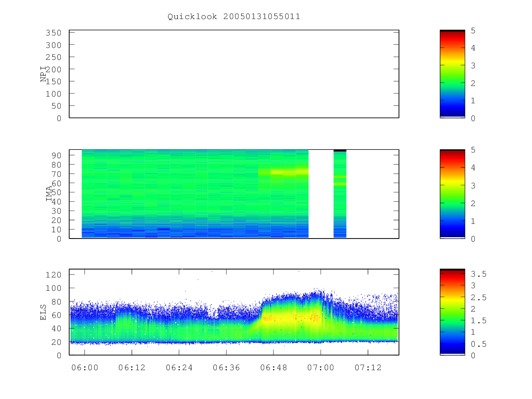The image size is (532, 399).
Task: Click the 70 tick on IMA axis
Action: point(57,174)
